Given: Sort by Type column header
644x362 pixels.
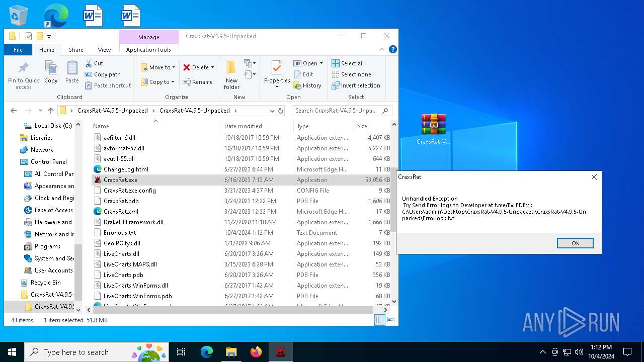Looking at the screenshot, I should click(x=324, y=126).
